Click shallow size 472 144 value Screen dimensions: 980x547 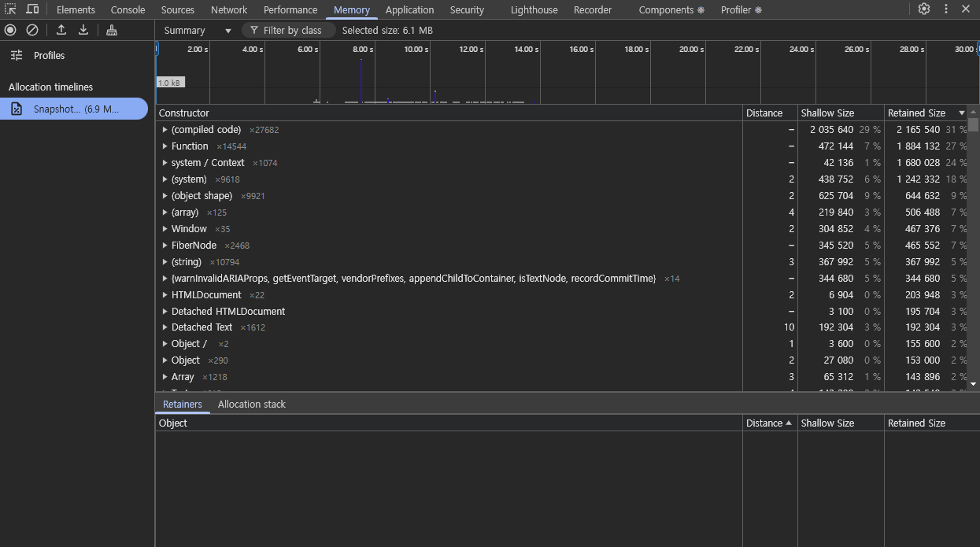pos(836,146)
